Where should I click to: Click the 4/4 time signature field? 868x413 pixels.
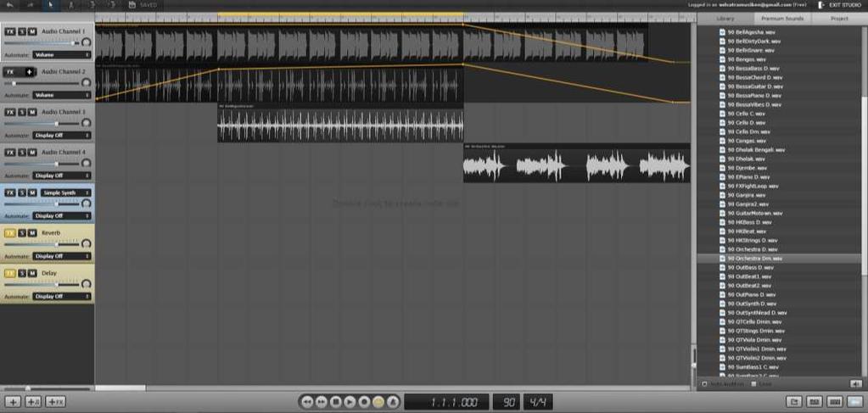tap(538, 402)
